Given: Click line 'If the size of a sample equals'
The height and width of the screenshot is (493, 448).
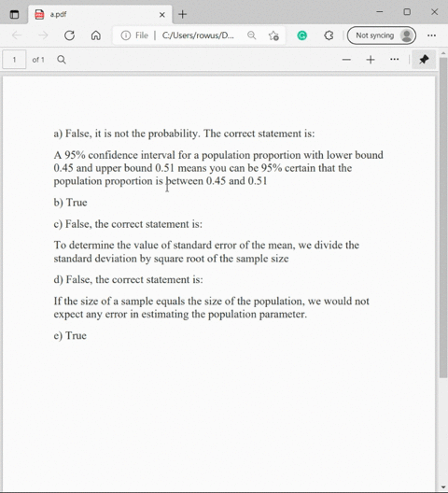Looking at the screenshot, I should tap(211, 301).
